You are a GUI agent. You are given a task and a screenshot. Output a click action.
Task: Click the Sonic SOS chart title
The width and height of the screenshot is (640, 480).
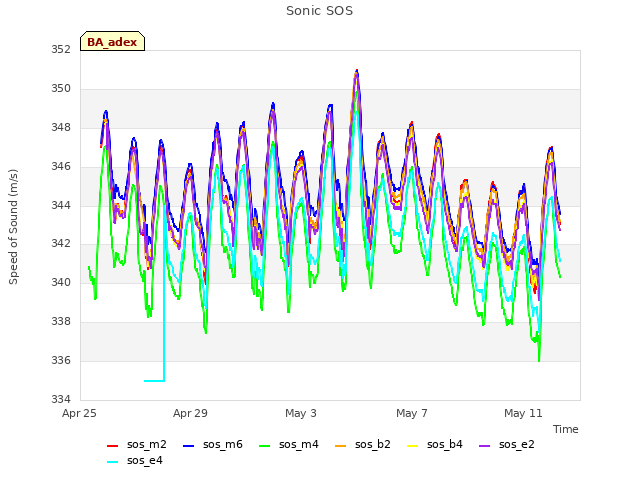[319, 11]
